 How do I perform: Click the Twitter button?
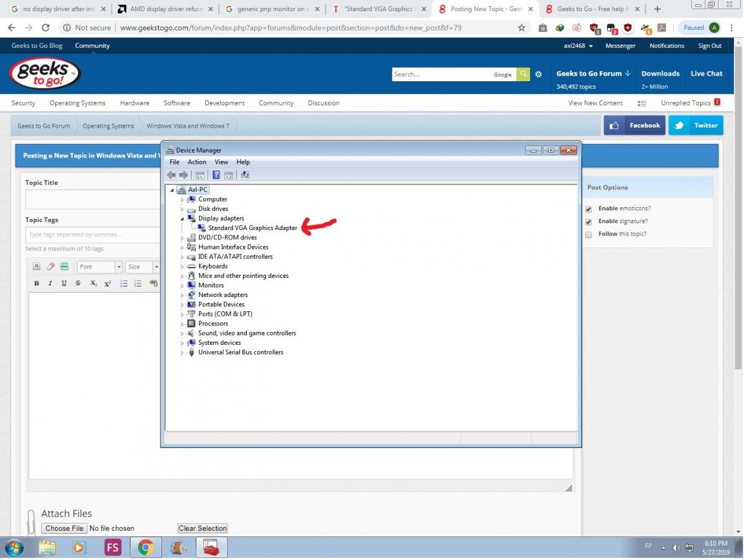pos(696,125)
